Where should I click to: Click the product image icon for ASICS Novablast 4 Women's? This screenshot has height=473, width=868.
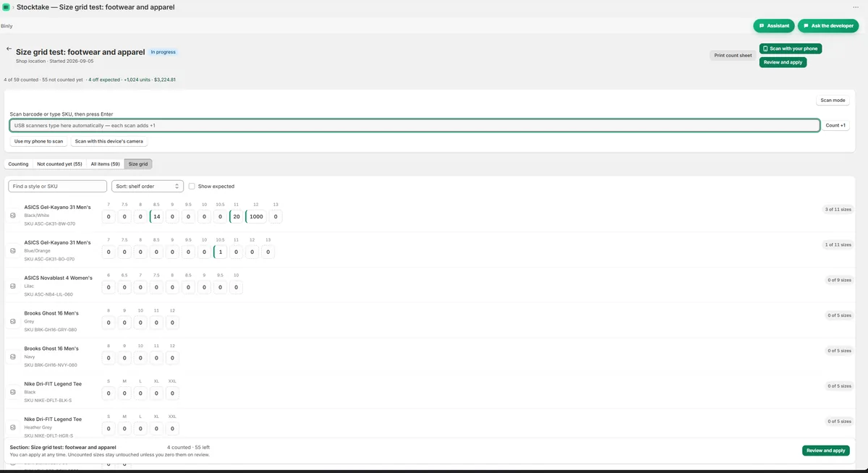13,287
